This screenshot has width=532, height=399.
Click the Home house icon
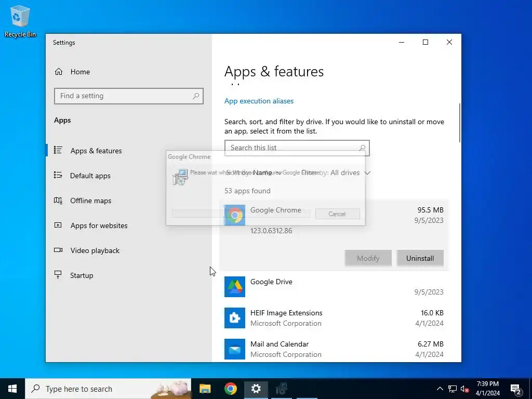click(x=59, y=71)
